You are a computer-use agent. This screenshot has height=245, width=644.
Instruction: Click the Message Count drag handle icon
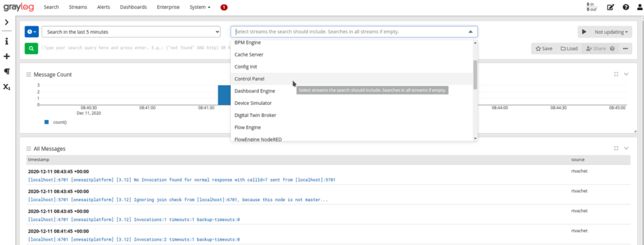[29, 74]
